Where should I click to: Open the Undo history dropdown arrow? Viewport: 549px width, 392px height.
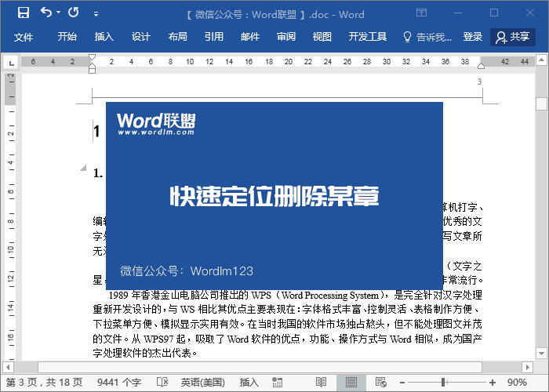[59, 13]
